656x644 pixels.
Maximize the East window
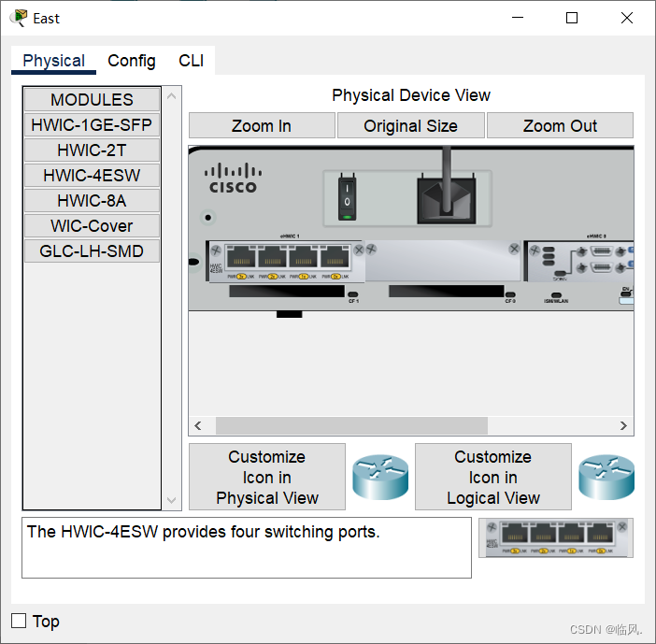(x=572, y=18)
